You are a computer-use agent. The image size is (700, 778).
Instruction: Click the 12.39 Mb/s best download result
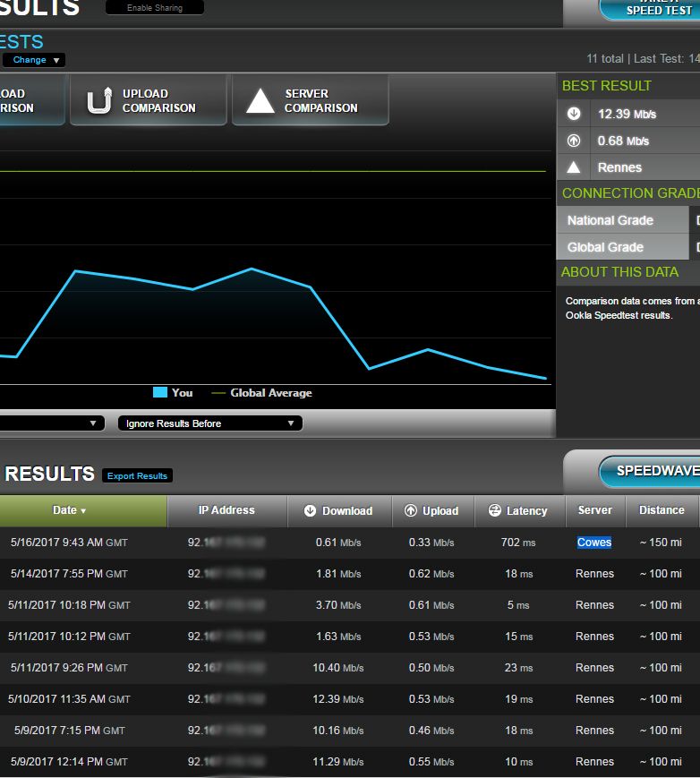(627, 114)
